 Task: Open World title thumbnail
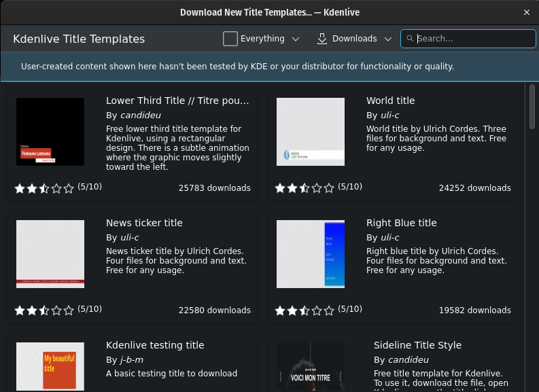[311, 132]
